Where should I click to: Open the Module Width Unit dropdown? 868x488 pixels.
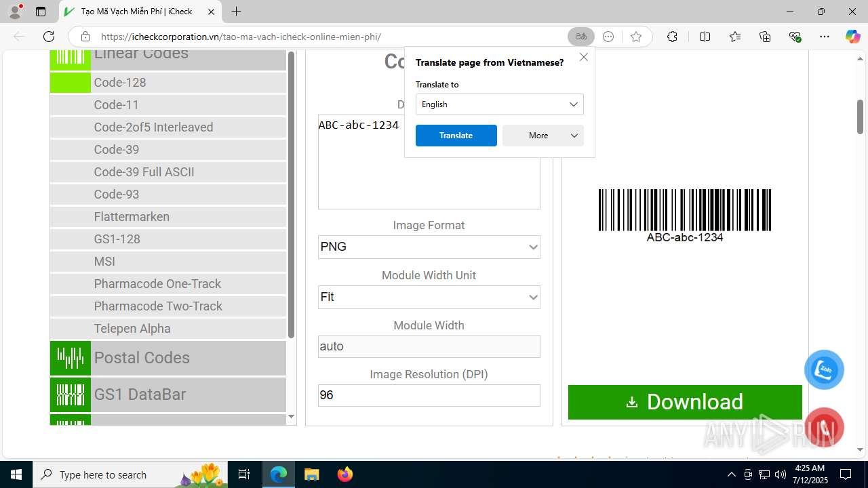click(x=429, y=297)
